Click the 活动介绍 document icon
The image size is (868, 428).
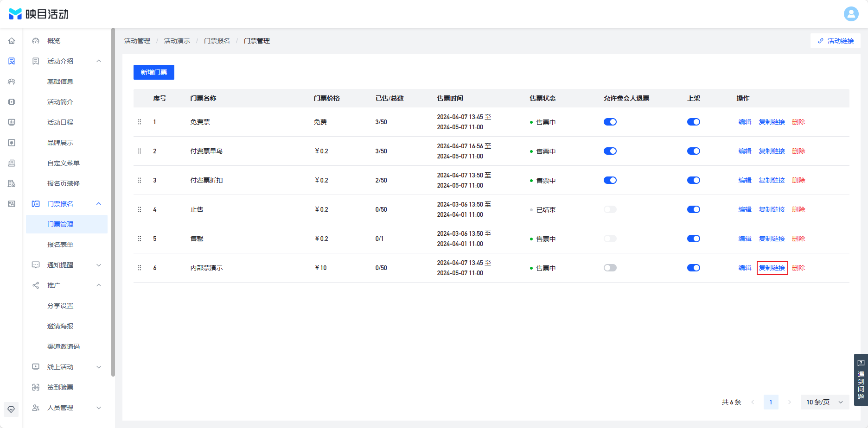pos(36,61)
